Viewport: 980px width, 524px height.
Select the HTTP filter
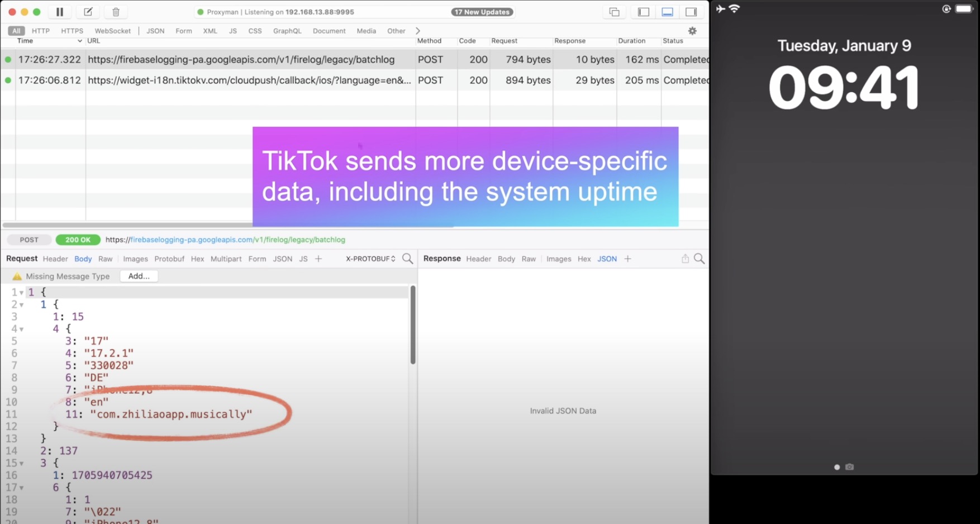[41, 31]
